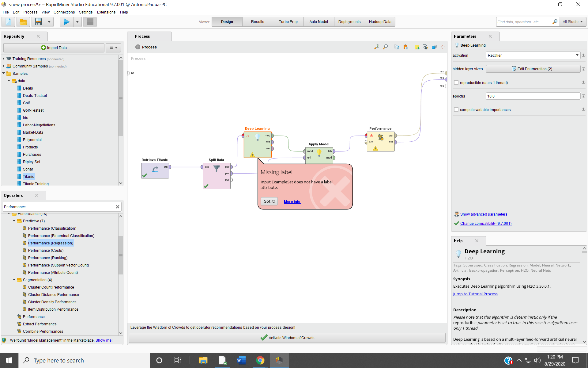588x368 pixels.
Task: Switch to the Results view
Action: pos(258,22)
